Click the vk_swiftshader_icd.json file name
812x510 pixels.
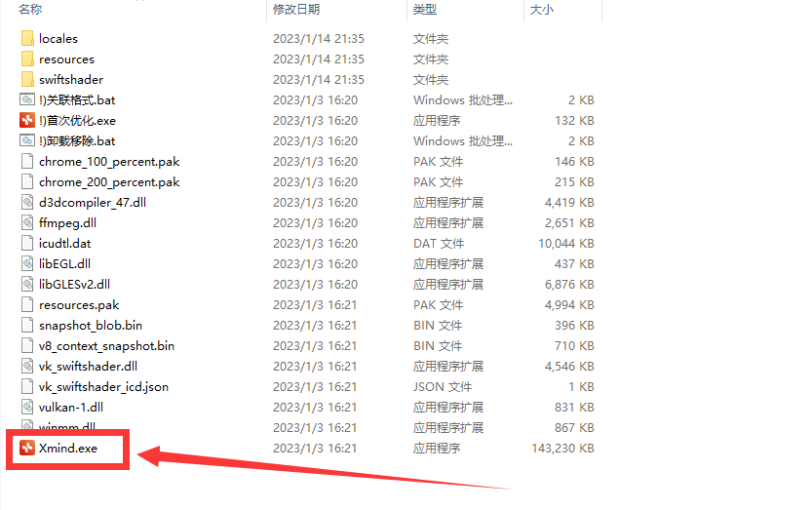pos(103,387)
